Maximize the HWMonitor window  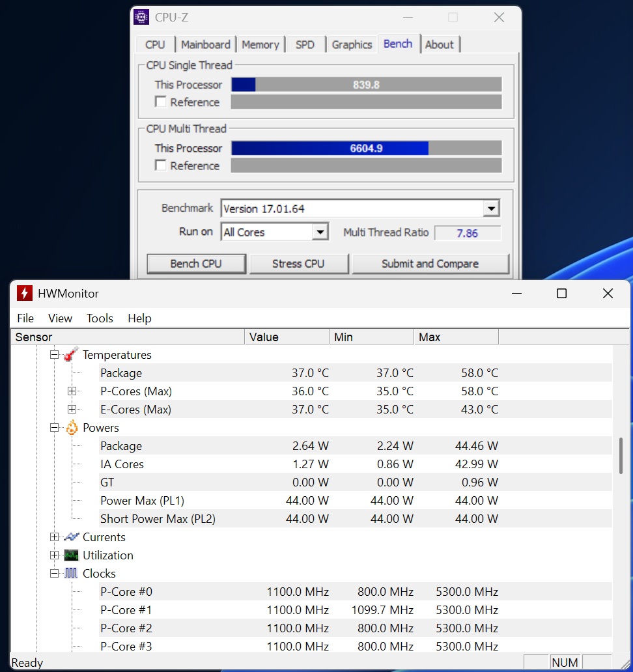(x=561, y=294)
